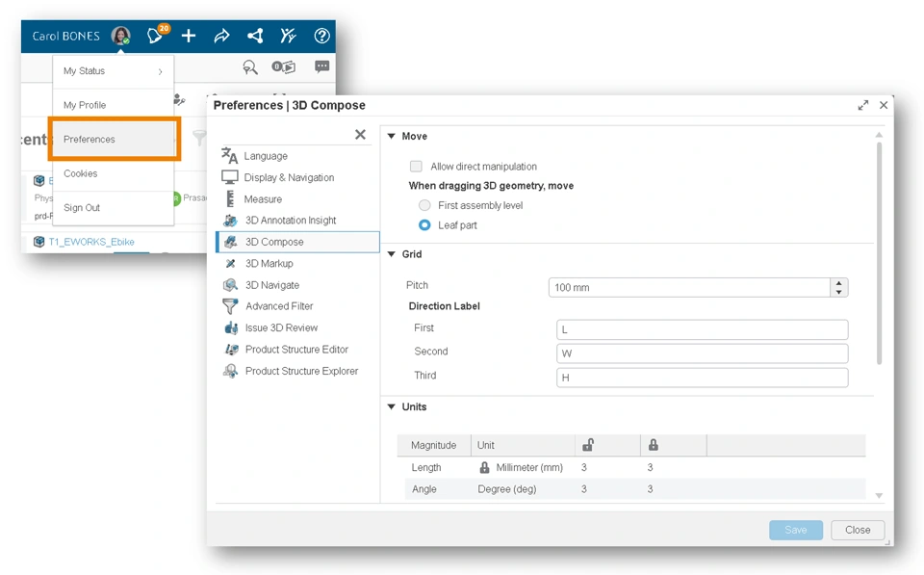The width and height of the screenshot is (924, 575).
Task: Click the Measure ruler icon
Action: coord(230,198)
